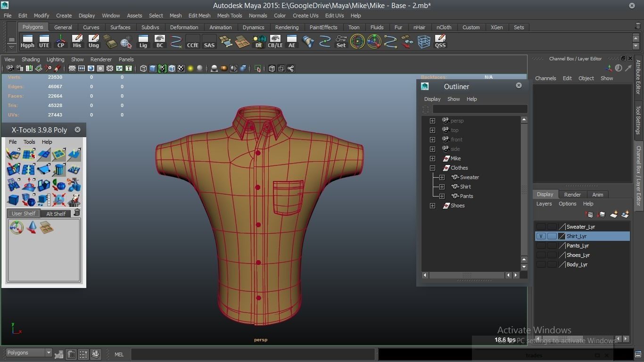The width and height of the screenshot is (644, 362).
Task: Expand the front camera node in the Outliner
Action: (432, 140)
